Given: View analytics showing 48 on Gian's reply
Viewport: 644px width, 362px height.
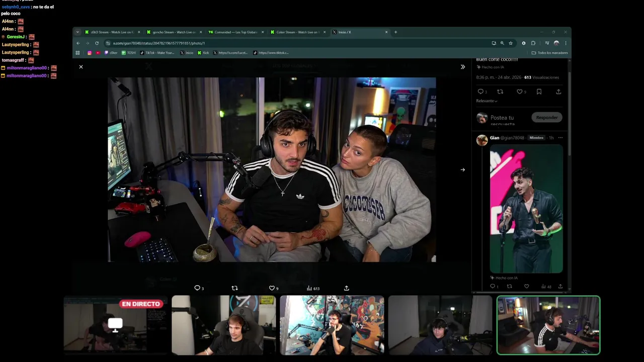Looking at the screenshot, I should coord(546,287).
